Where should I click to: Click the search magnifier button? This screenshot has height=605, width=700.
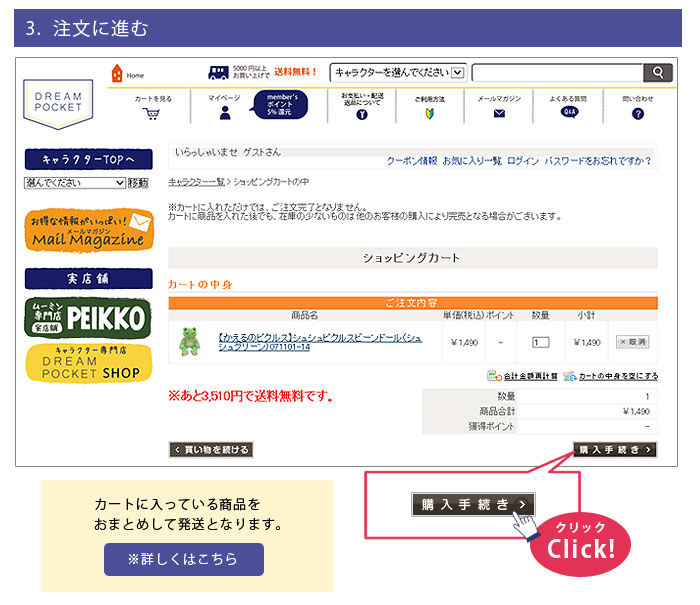[657, 73]
